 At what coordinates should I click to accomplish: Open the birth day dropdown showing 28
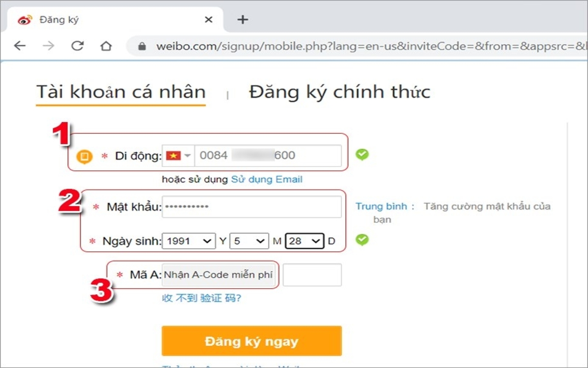tap(304, 241)
